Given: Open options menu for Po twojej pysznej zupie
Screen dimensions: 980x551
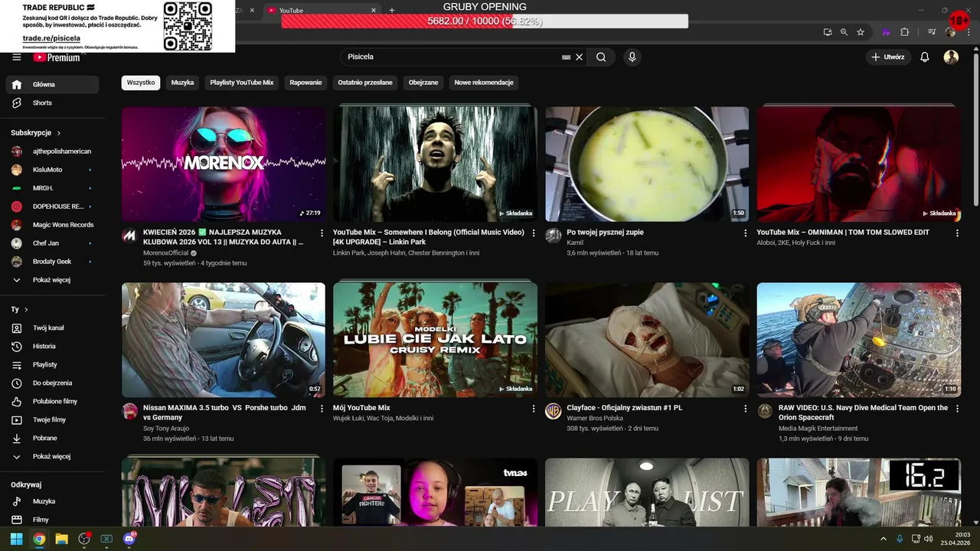Looking at the screenshot, I should tap(745, 233).
